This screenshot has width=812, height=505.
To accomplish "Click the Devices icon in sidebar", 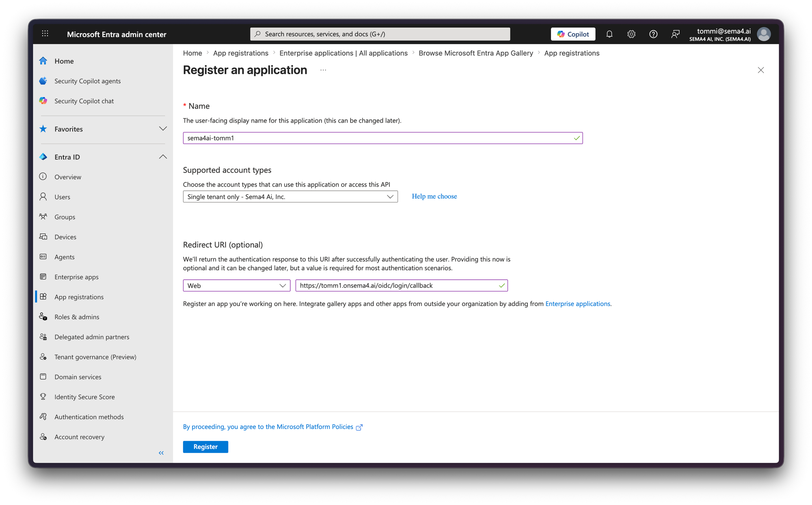I will [43, 237].
